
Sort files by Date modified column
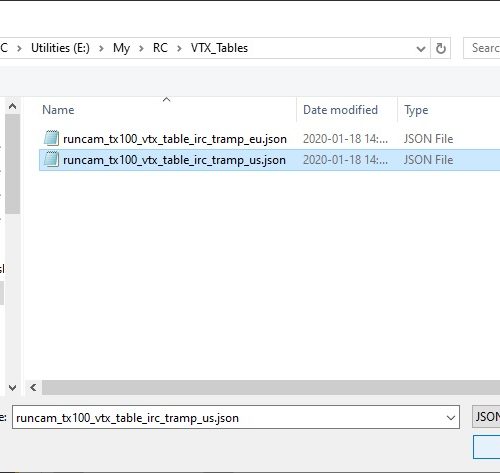tap(340, 110)
